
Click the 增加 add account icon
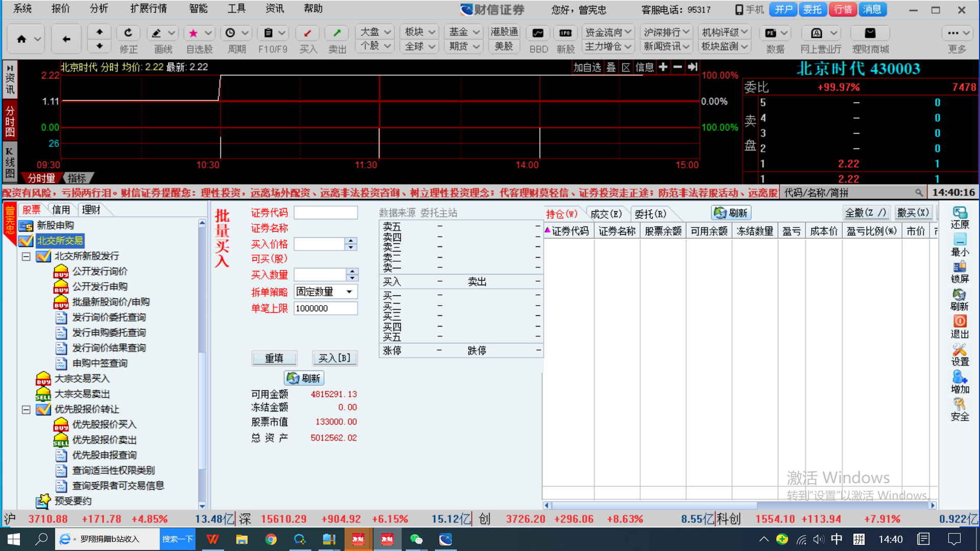(x=960, y=377)
